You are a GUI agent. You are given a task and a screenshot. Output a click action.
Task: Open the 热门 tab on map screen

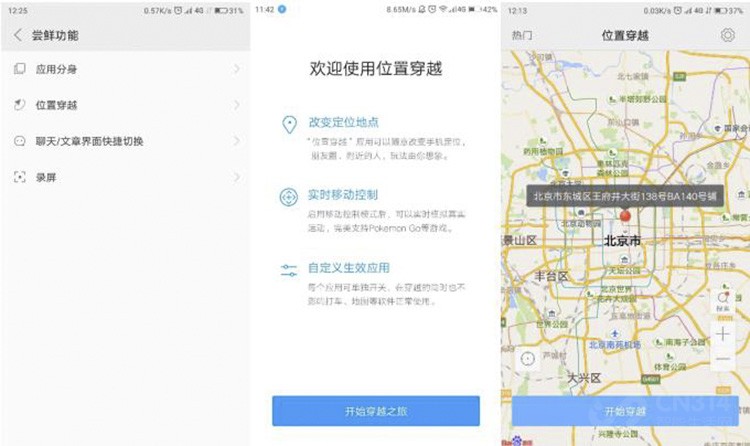pos(522,35)
